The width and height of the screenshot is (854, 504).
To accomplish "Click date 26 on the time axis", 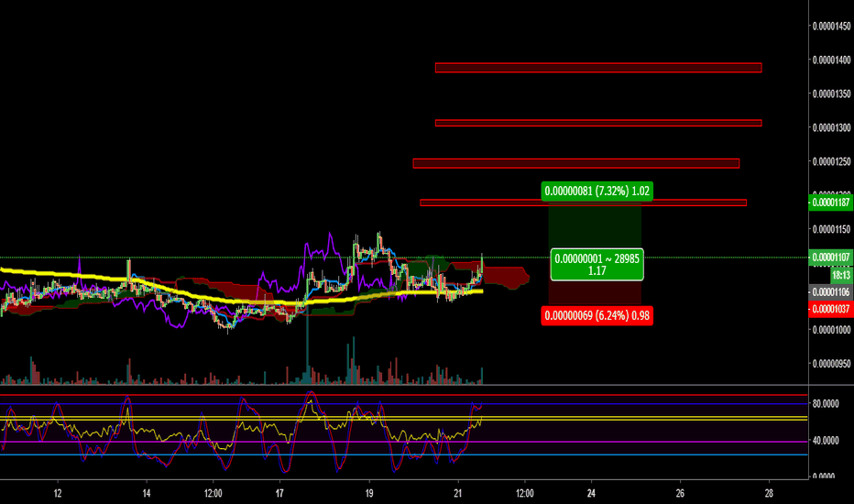I will coord(680,493).
